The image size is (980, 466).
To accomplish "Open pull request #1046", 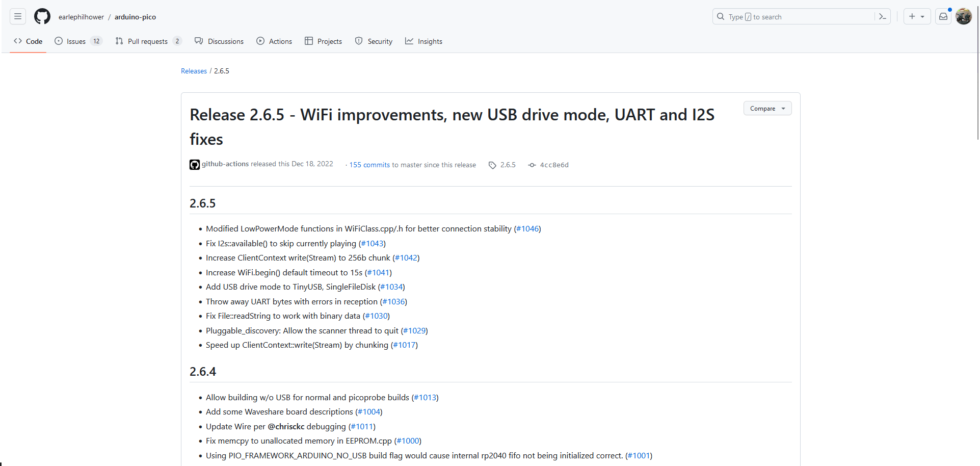I will 527,229.
